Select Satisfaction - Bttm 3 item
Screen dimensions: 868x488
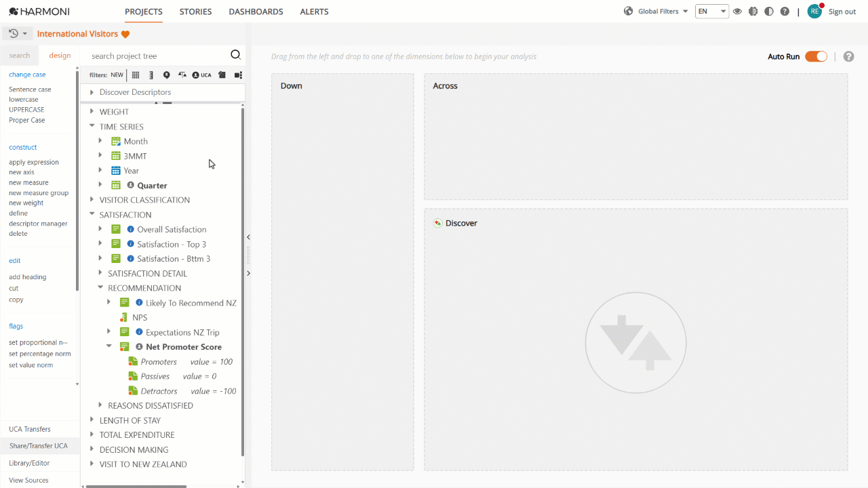174,259
